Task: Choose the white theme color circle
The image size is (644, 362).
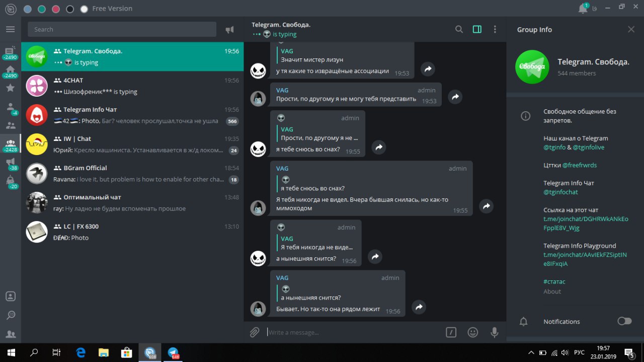Action: [84, 9]
